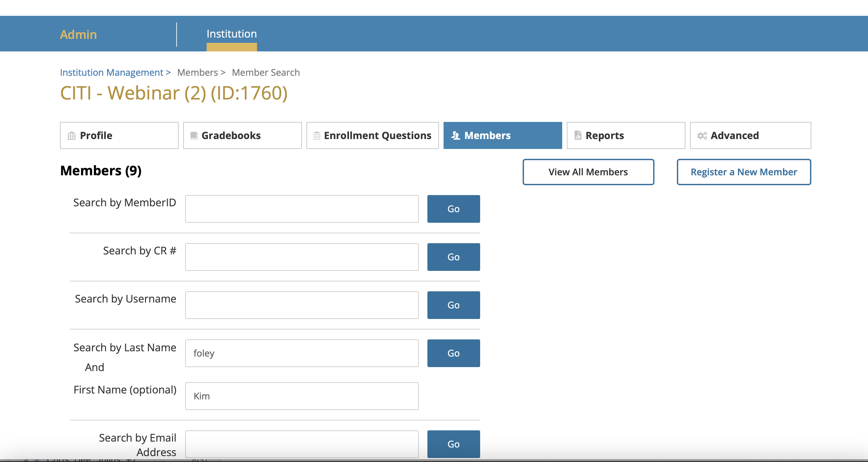Image resolution: width=868 pixels, height=462 pixels.
Task: Click the Enrollment Questions clipboard icon
Action: [x=317, y=135]
